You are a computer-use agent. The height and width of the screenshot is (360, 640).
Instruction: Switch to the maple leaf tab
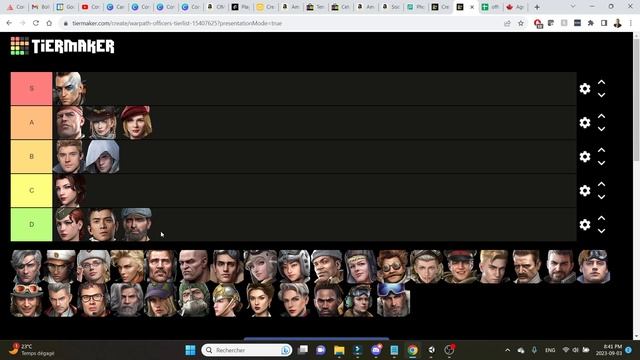tap(515, 7)
